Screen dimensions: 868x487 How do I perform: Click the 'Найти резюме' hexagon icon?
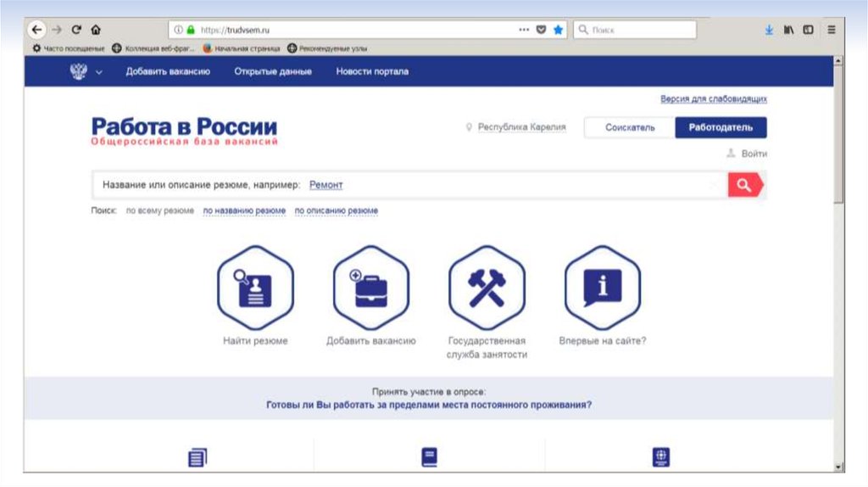(255, 288)
